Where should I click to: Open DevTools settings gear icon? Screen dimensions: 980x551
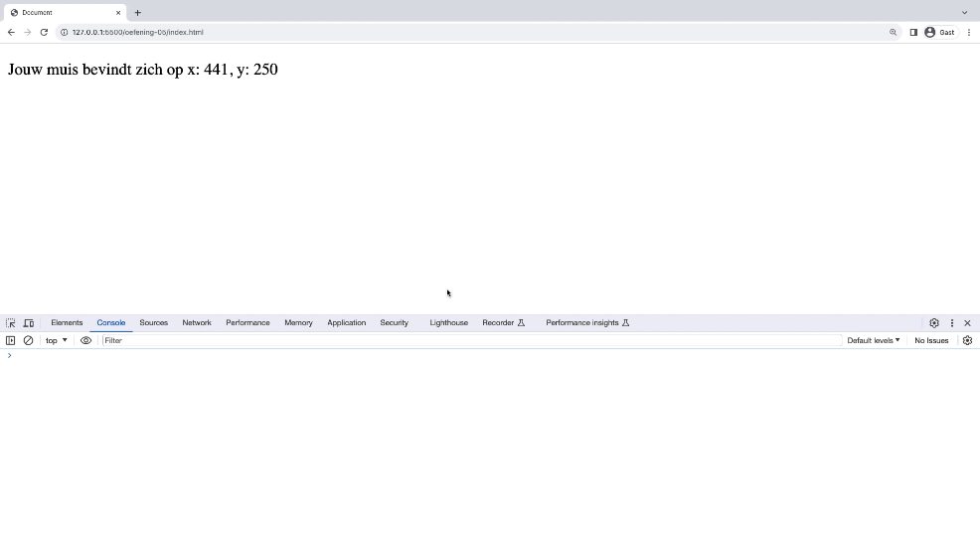pyautogui.click(x=934, y=323)
